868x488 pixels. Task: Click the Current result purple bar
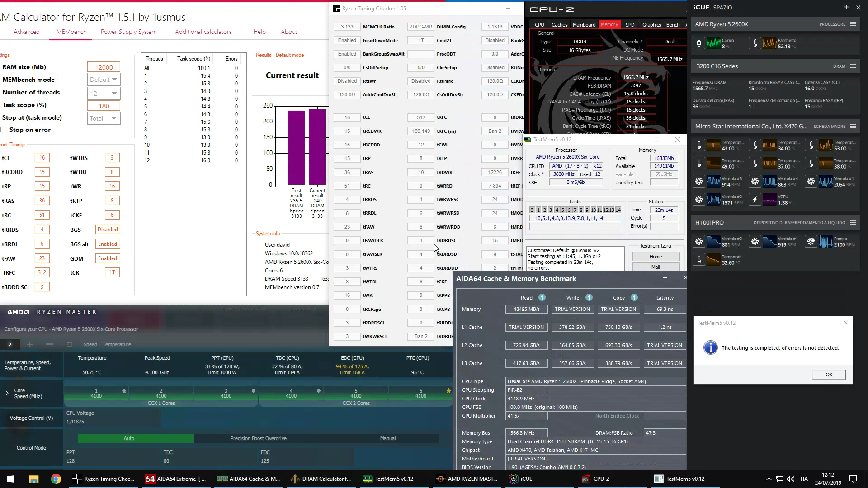click(x=317, y=147)
